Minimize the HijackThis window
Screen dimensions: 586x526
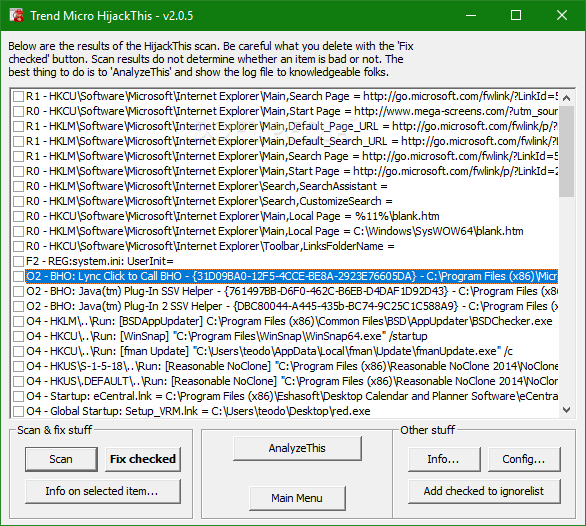(471, 16)
